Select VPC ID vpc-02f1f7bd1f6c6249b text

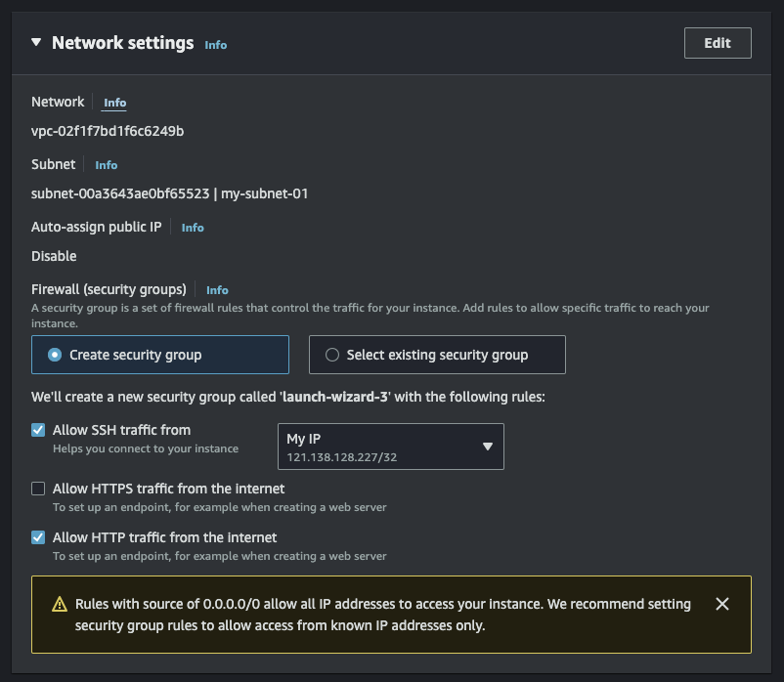[x=108, y=131]
